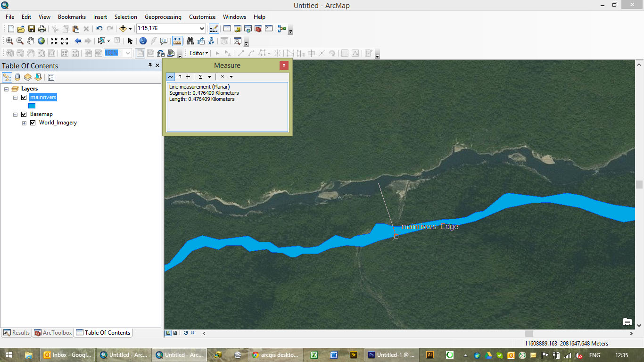Create a new map document

pos(11,29)
